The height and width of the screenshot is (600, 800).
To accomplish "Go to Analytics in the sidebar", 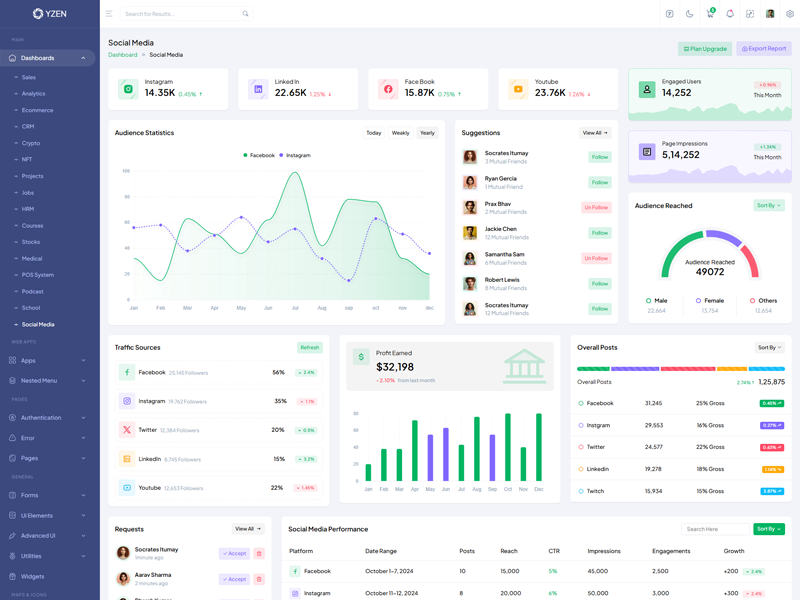I will tap(34, 94).
